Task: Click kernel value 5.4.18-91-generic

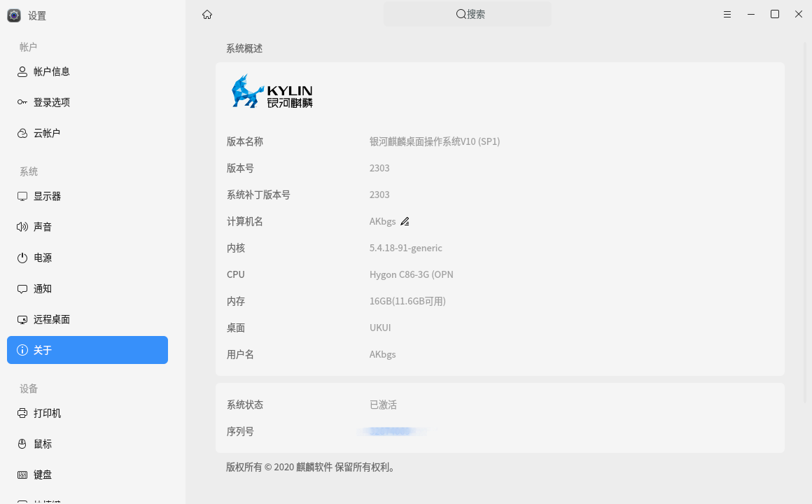Action: click(x=405, y=248)
